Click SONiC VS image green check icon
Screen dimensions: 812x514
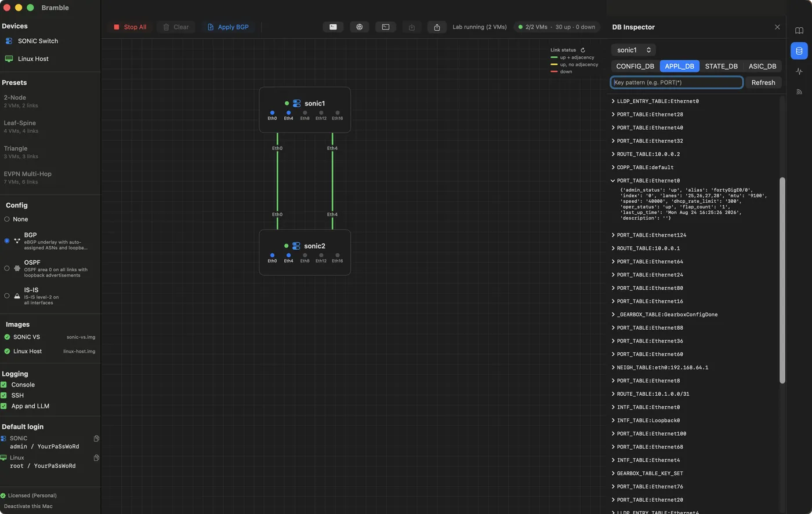click(x=7, y=337)
